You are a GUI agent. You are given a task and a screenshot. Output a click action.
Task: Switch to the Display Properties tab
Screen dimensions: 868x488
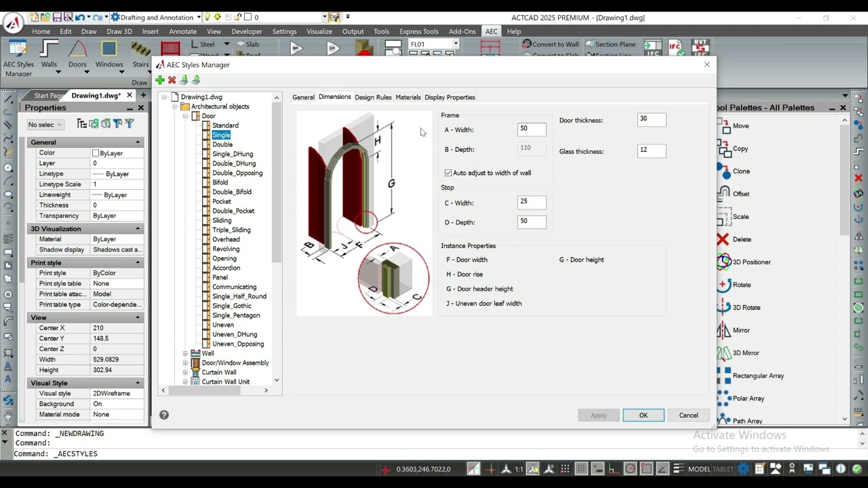click(450, 97)
